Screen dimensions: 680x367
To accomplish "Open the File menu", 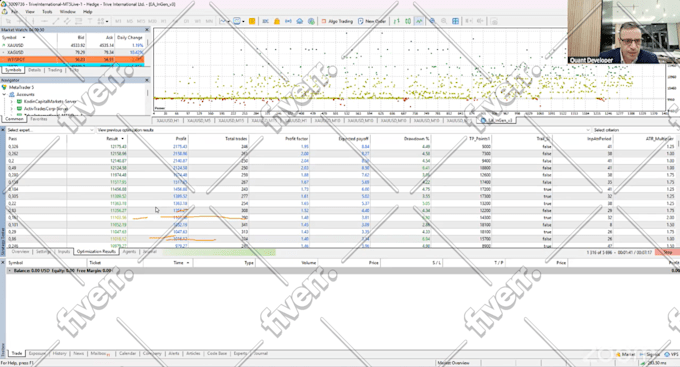I will coord(14,12).
